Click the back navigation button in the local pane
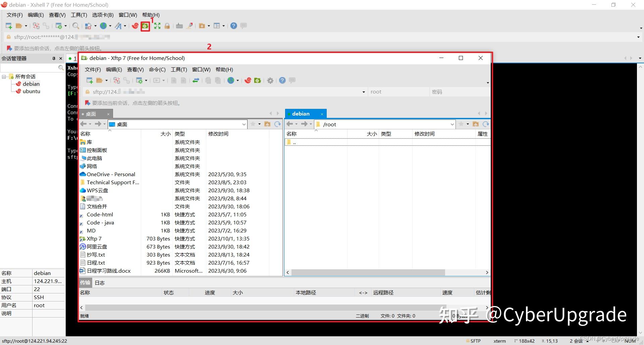The height and width of the screenshot is (345, 644). click(x=84, y=124)
